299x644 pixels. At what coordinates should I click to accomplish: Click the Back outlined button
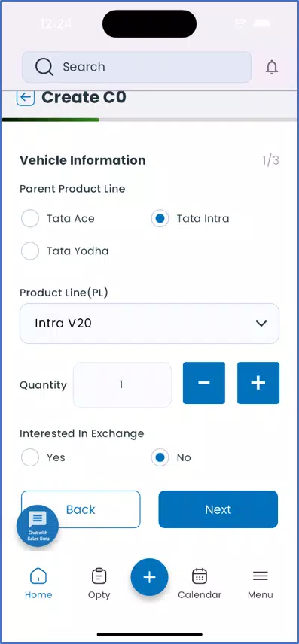click(81, 509)
